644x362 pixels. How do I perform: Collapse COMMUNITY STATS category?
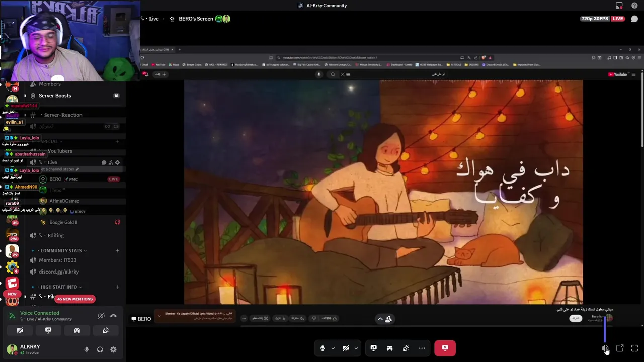click(61, 250)
